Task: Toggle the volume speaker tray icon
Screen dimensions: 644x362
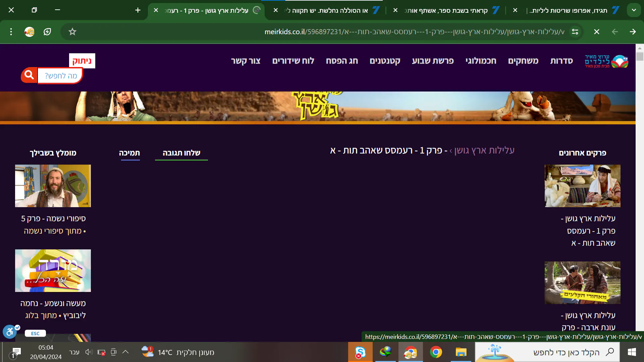Action: point(89,352)
